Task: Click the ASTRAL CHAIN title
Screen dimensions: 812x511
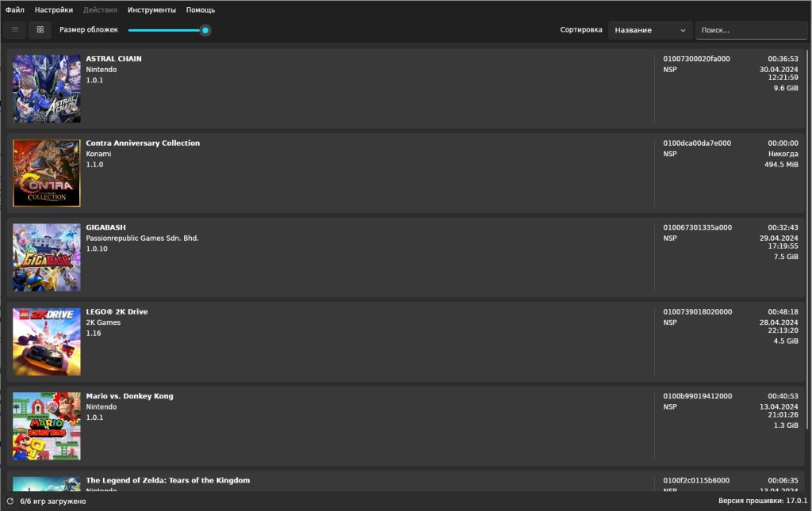Action: click(113, 59)
